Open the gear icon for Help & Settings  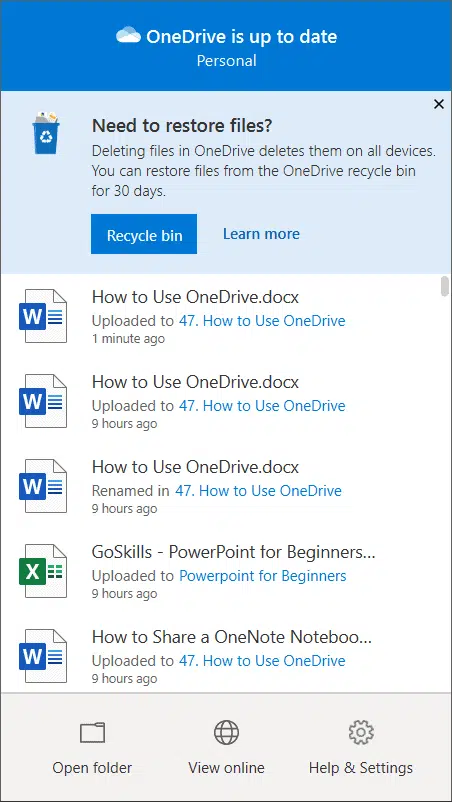click(x=361, y=732)
